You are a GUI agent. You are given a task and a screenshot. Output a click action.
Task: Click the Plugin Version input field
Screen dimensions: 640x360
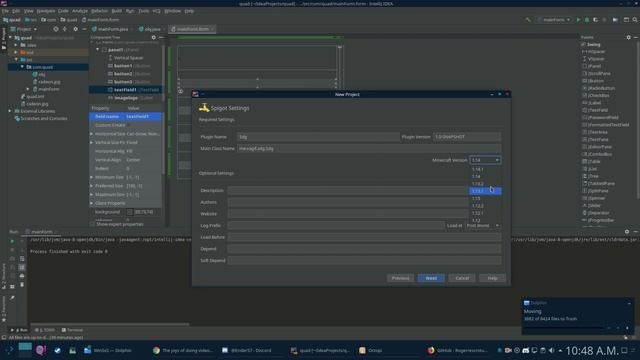point(467,137)
